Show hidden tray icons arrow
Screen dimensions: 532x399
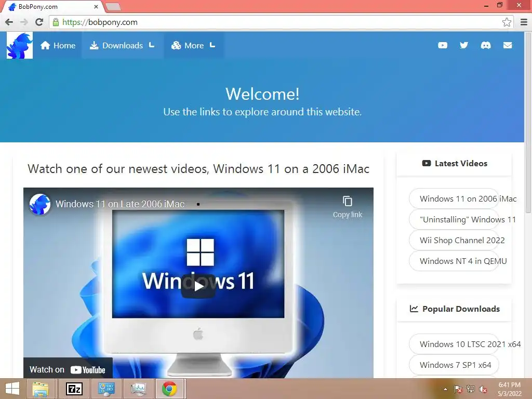(x=445, y=389)
